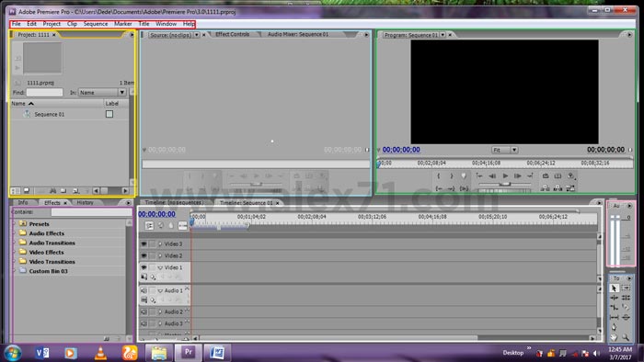Switch to the History tab
644x362 pixels.
tap(85, 202)
